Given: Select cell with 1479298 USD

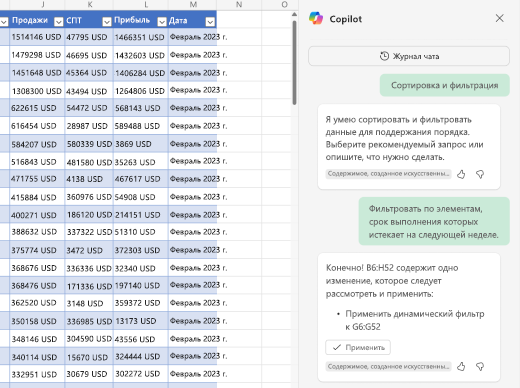Looking at the screenshot, I should click(x=37, y=55).
